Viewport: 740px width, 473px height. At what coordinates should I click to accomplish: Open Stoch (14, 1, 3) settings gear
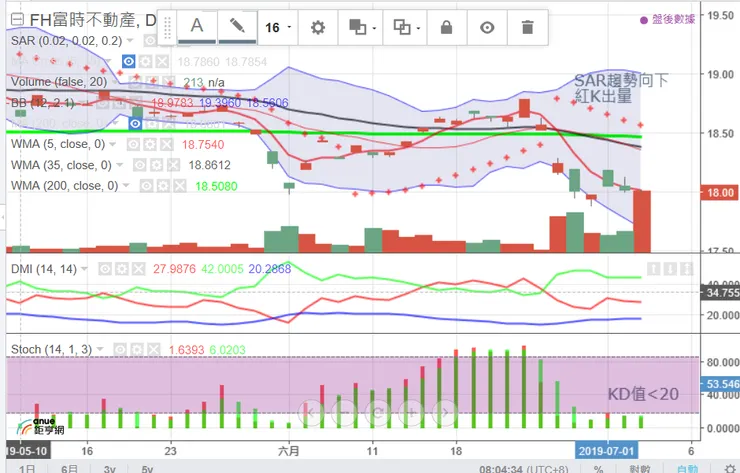(137, 349)
